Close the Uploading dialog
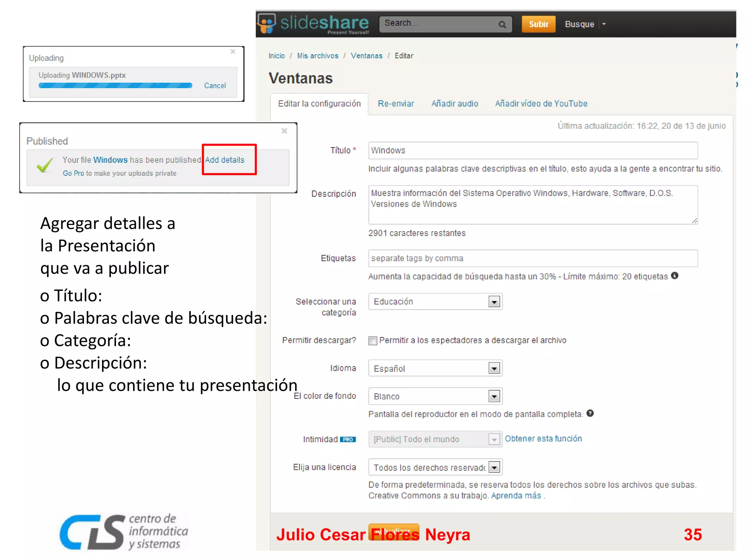 pos(233,52)
